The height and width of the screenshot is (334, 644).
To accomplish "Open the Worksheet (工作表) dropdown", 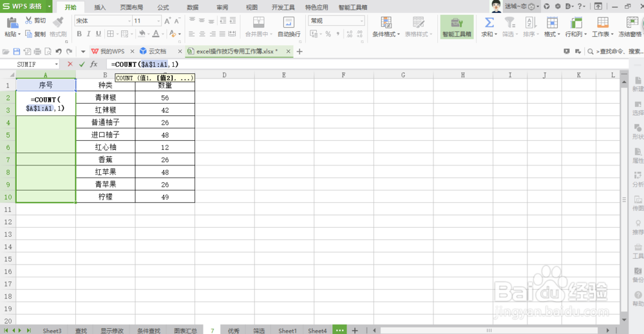I will tap(603, 27).
